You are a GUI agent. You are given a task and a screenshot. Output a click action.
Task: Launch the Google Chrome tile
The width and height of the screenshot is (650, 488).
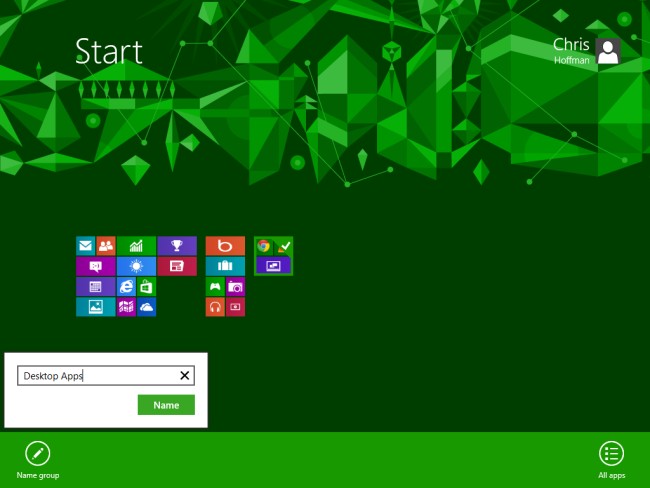tap(264, 246)
